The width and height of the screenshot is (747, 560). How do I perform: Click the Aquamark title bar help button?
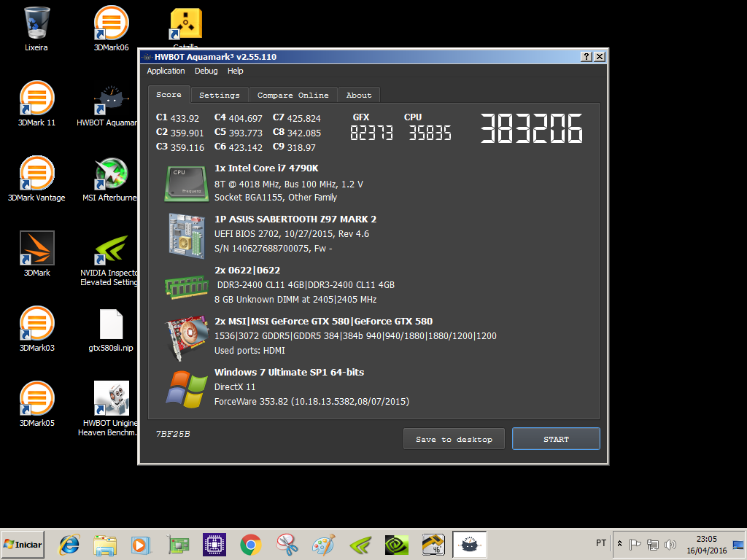pyautogui.click(x=587, y=57)
